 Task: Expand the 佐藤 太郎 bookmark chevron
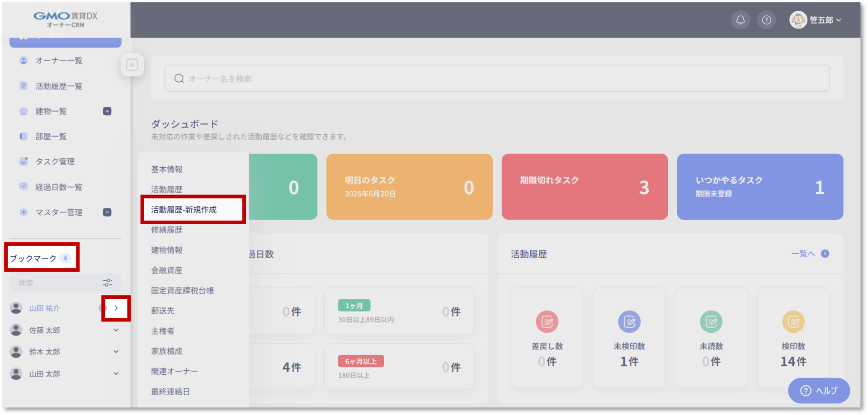tap(116, 330)
